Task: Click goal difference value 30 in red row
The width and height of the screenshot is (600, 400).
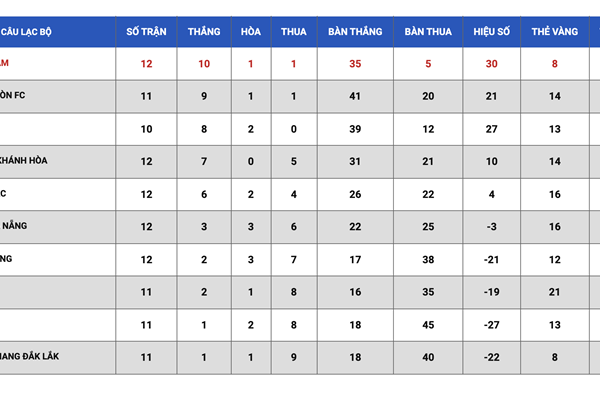Action: coord(491,64)
